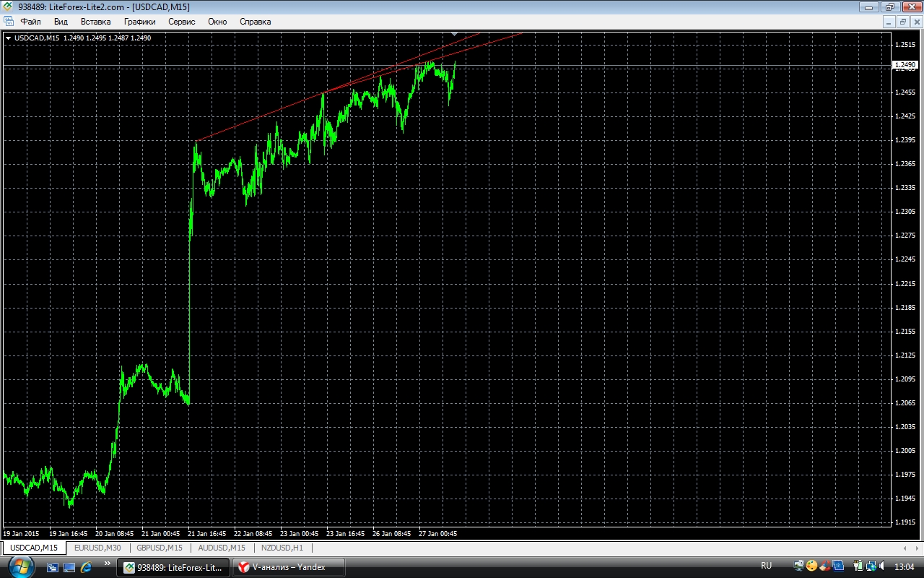Switch to the EURUSD,M30 chart tab
This screenshot has height=578, width=924.
[97, 548]
